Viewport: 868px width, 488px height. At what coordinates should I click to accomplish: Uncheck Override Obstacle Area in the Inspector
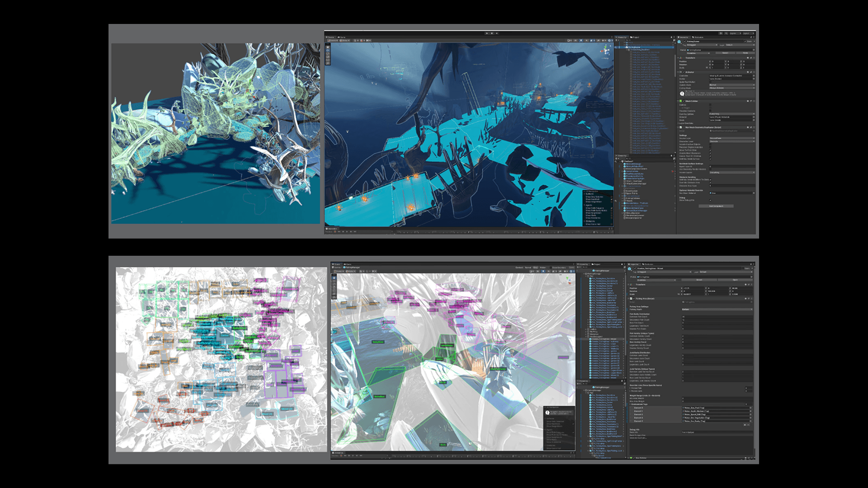point(710,183)
